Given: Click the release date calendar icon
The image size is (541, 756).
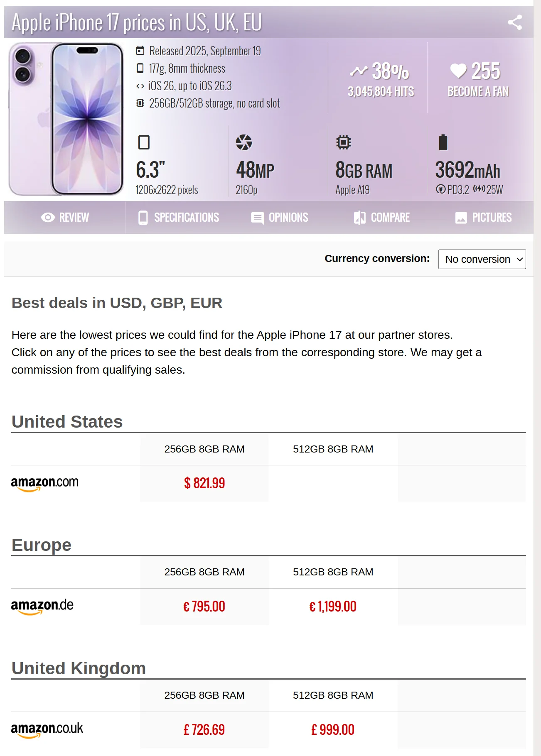Looking at the screenshot, I should (140, 51).
